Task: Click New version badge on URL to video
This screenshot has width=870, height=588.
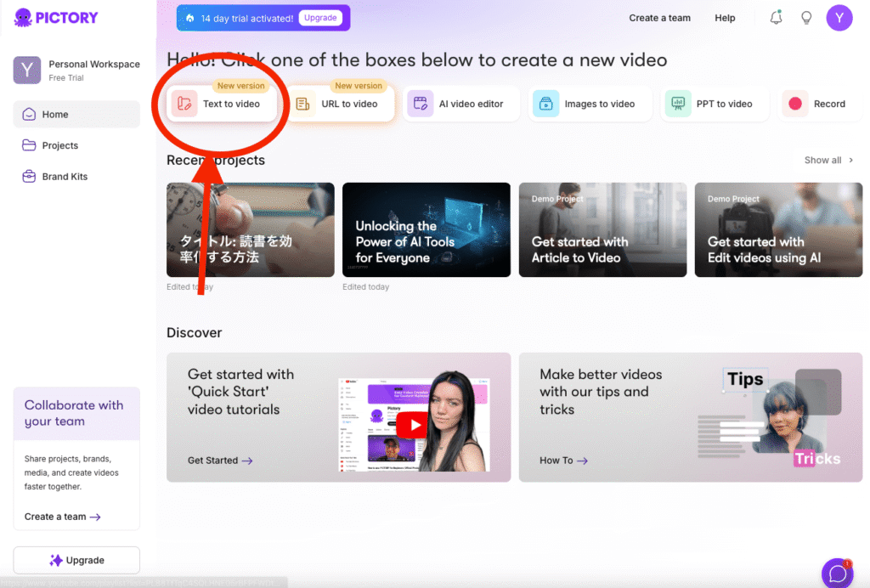Action: click(359, 86)
